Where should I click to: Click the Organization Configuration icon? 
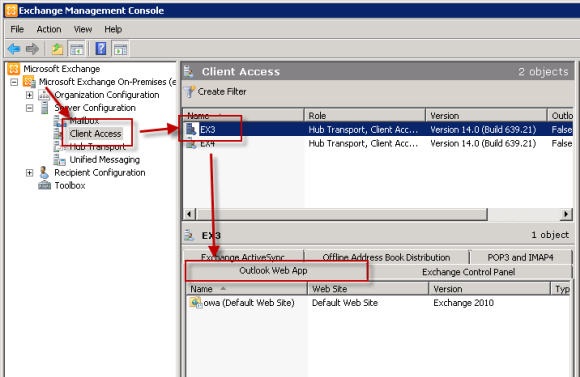[x=44, y=95]
